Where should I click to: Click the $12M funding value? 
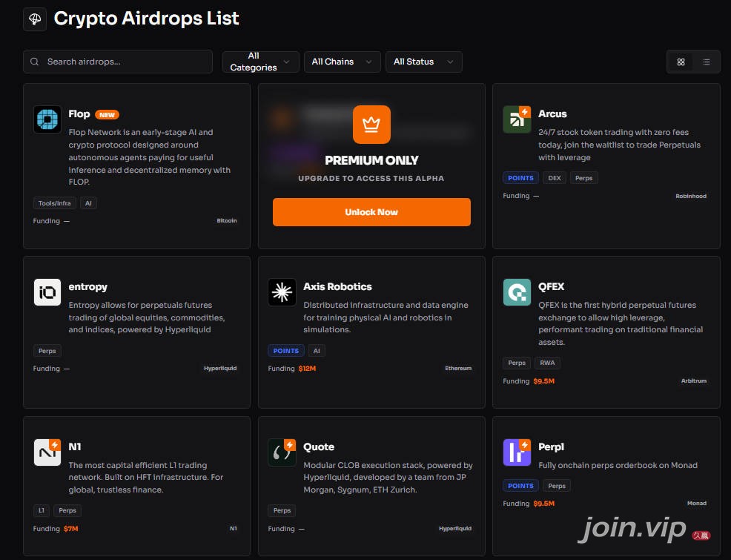(307, 369)
